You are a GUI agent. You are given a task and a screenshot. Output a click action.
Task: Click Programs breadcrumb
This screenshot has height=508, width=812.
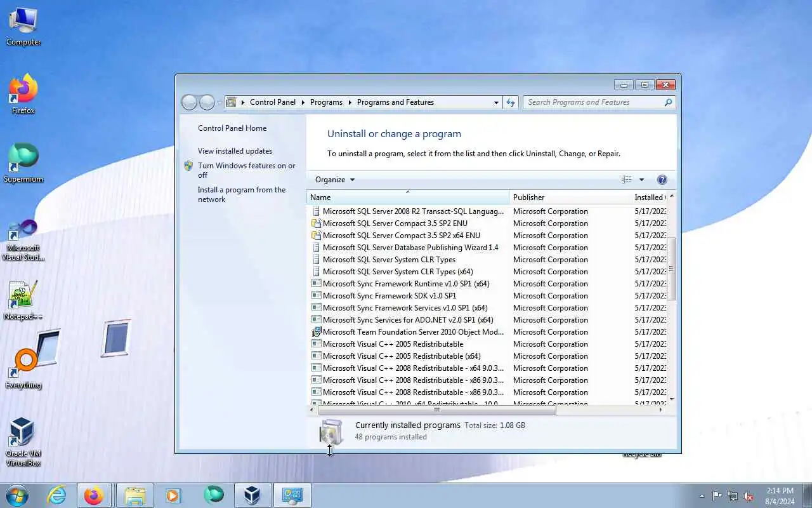[x=326, y=102]
